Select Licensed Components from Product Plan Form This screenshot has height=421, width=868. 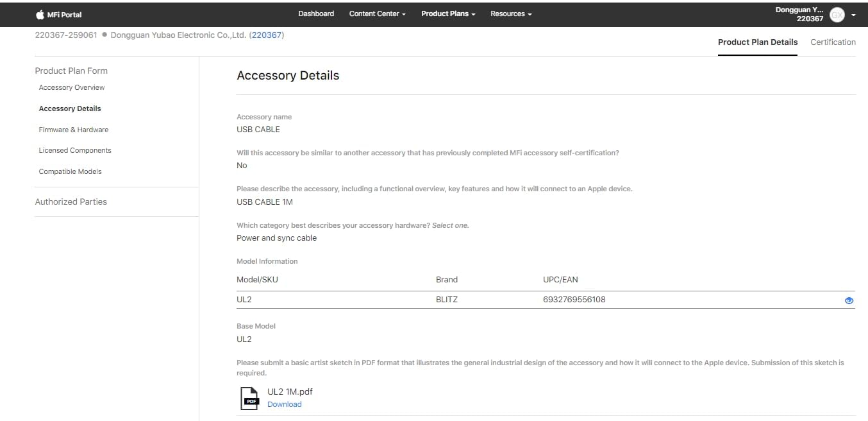75,150
